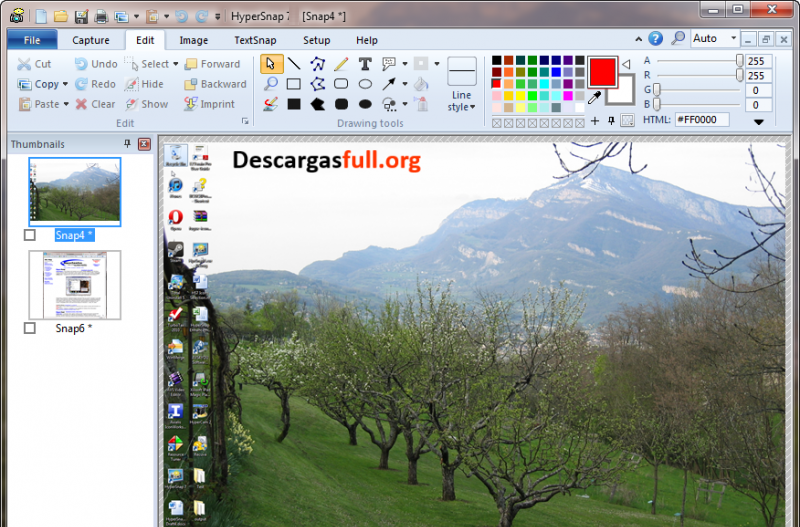Viewport: 800px width, 527px height.
Task: Switch to the Capture tab
Action: pyautogui.click(x=91, y=40)
